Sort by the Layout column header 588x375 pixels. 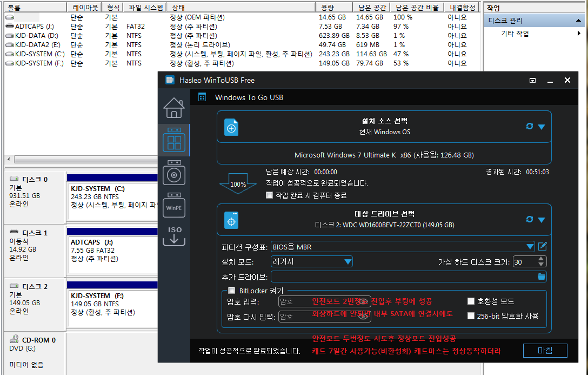point(84,8)
